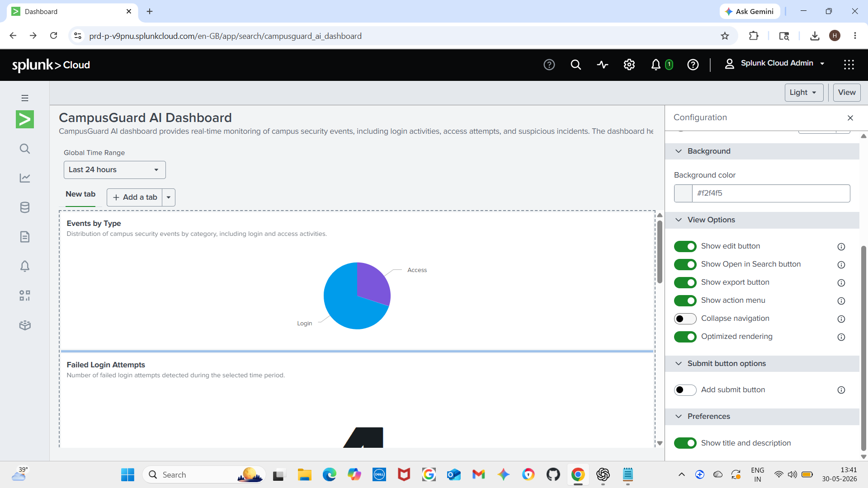This screenshot has height=488, width=868.
Task: Click the background color swatch
Action: tap(683, 193)
